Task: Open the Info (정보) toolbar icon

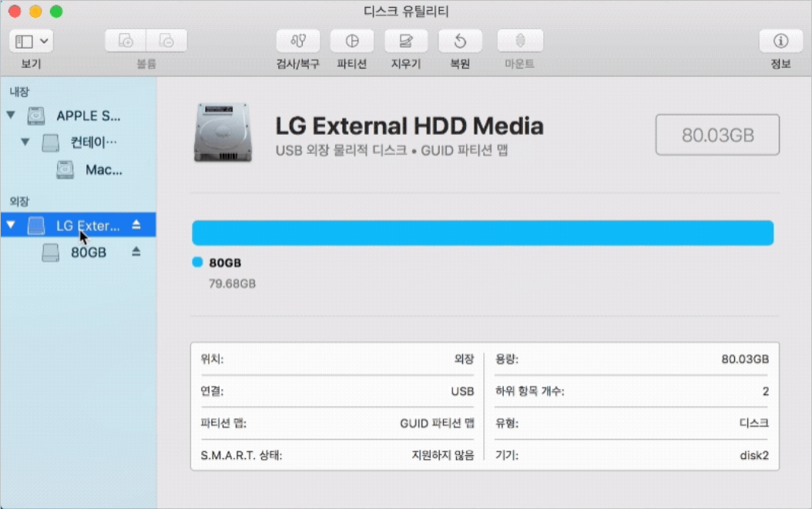Action: click(780, 41)
